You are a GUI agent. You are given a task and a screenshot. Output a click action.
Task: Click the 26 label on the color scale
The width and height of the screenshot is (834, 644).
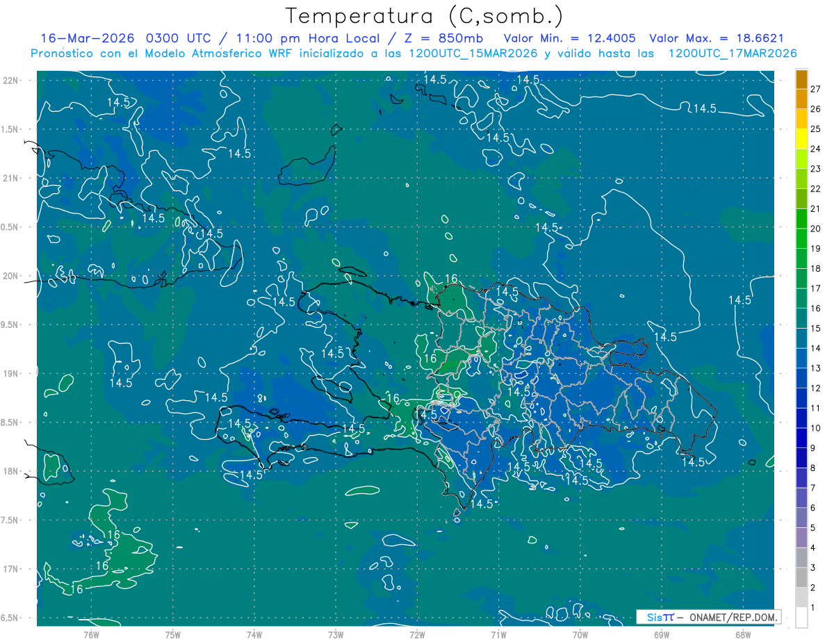pos(816,109)
